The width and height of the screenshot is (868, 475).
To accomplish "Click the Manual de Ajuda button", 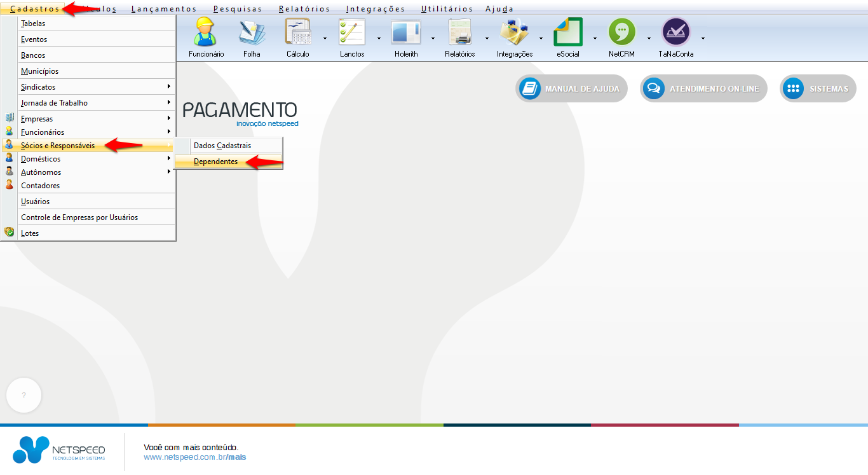I will click(x=571, y=89).
